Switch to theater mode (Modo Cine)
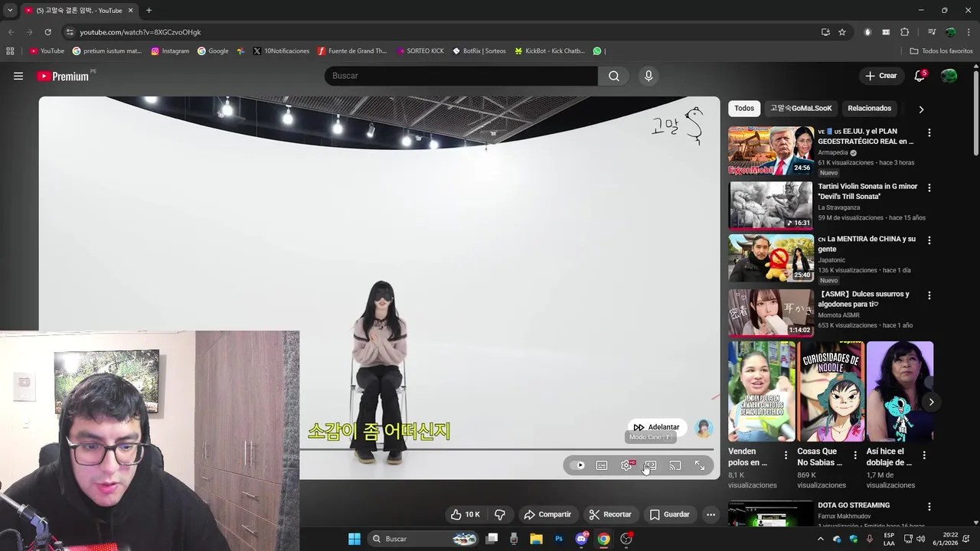The height and width of the screenshot is (551, 980). pos(650,465)
